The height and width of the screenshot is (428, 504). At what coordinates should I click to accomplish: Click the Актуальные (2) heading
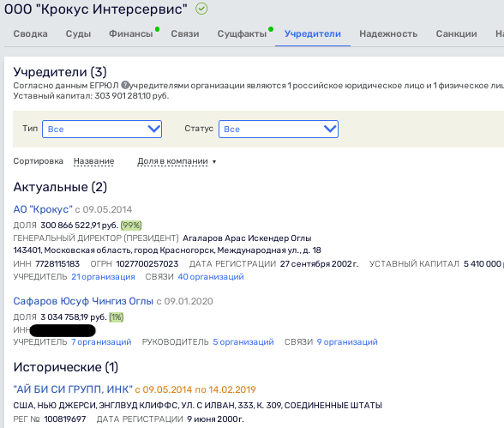[x=60, y=187]
